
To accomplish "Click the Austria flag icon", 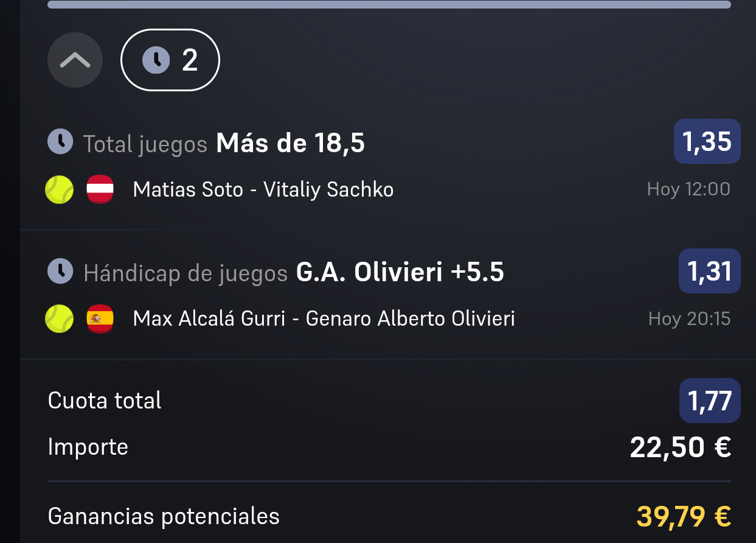I will click(x=100, y=189).
